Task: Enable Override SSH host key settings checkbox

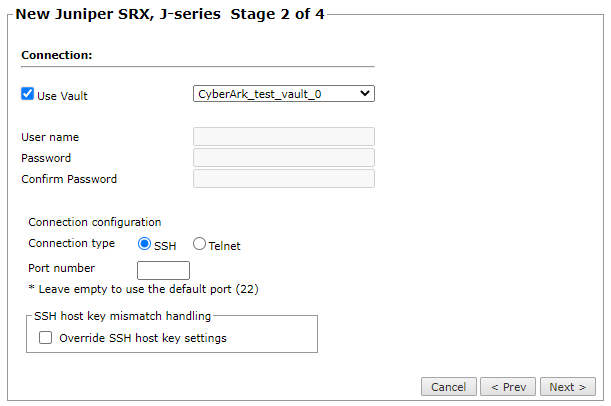Action: [45, 338]
